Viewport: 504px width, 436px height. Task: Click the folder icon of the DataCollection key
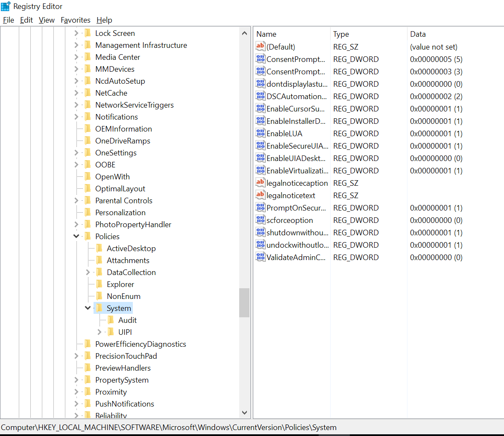[100, 272]
